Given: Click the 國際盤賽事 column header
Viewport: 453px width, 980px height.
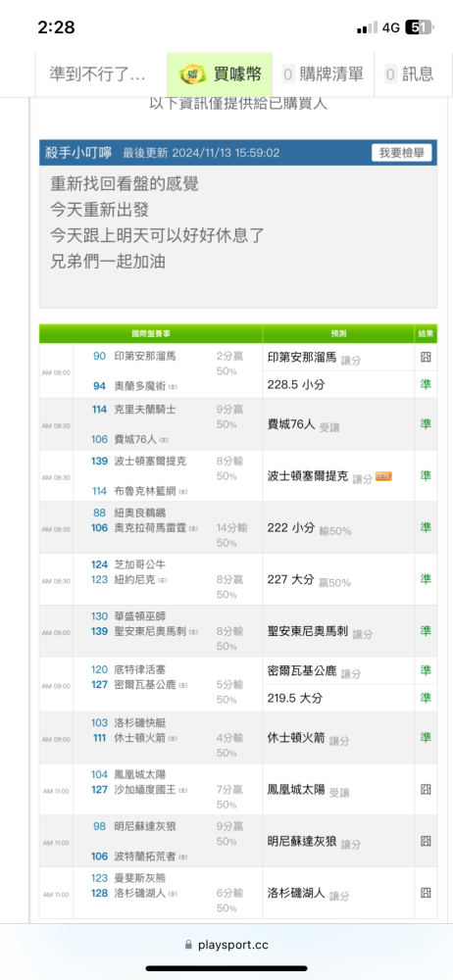Looking at the screenshot, I should click(x=151, y=334).
